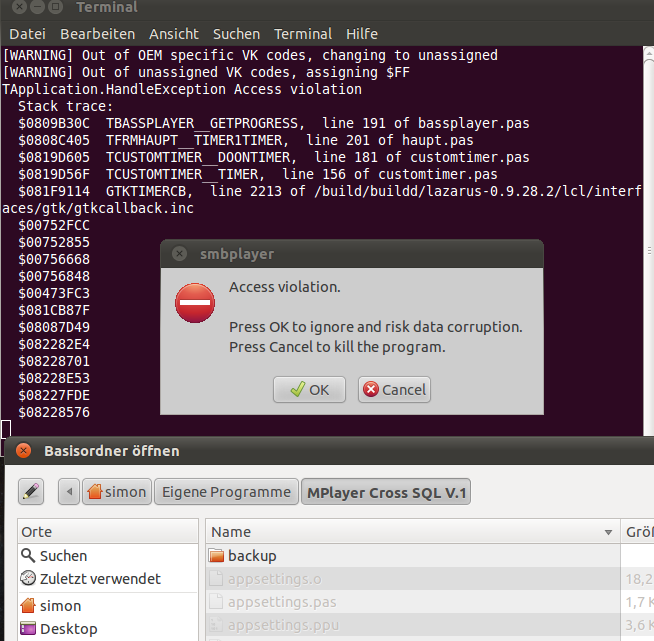Toggle the pencil icon to type a filename
The image size is (654, 641).
point(31,491)
